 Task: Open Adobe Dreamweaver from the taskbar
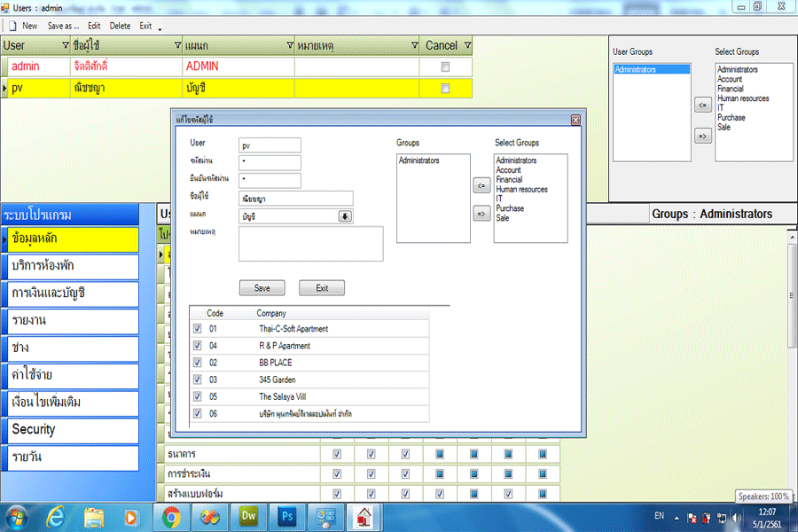[248, 516]
